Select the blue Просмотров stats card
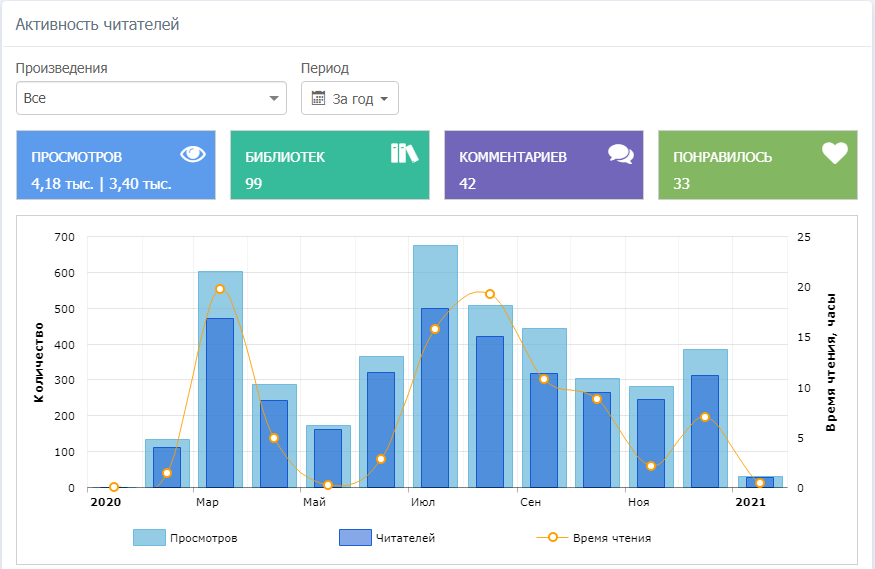The image size is (875, 569). 116,164
